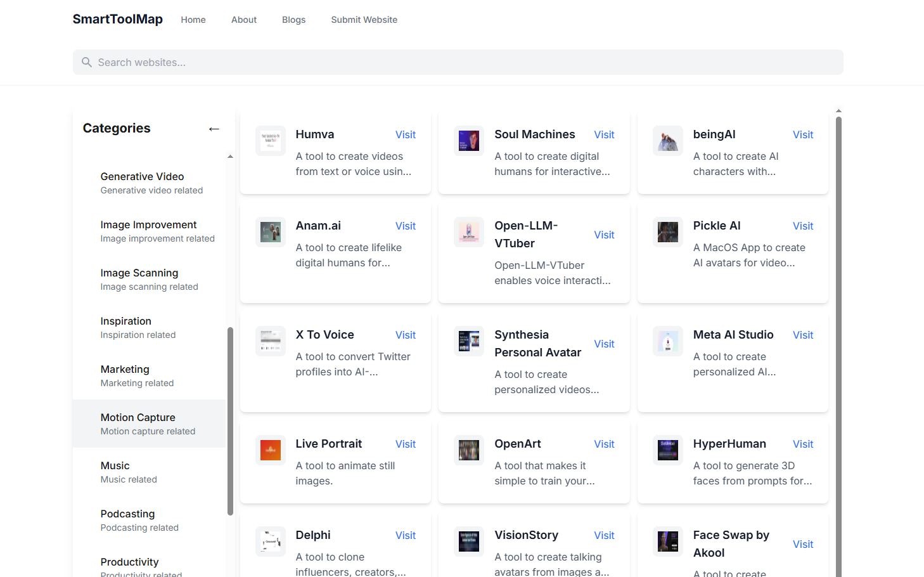Click the tools grid scrollbar up arrow
Image resolution: width=924 pixels, height=577 pixels.
(x=838, y=111)
